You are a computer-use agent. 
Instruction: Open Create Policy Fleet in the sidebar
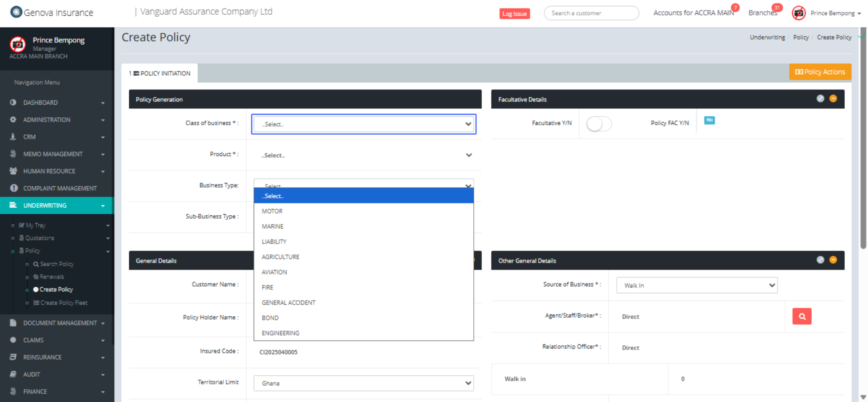coord(63,303)
